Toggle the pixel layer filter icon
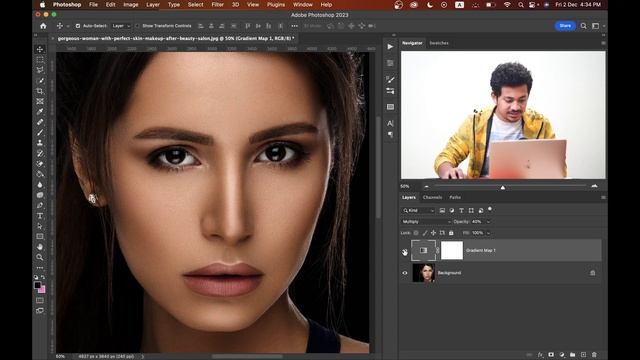640x360 pixels. click(442, 210)
